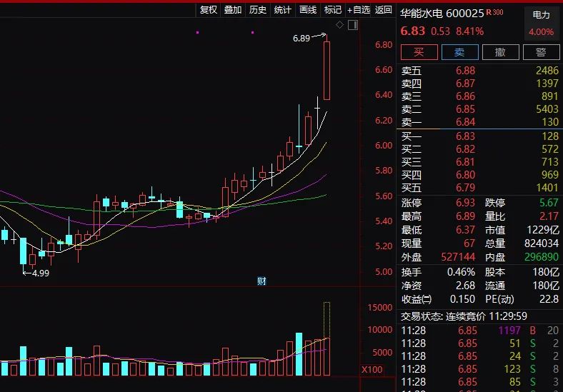This screenshot has width=563, height=392.
Task: Click the diamond marker icon above chart
Action: point(339,25)
